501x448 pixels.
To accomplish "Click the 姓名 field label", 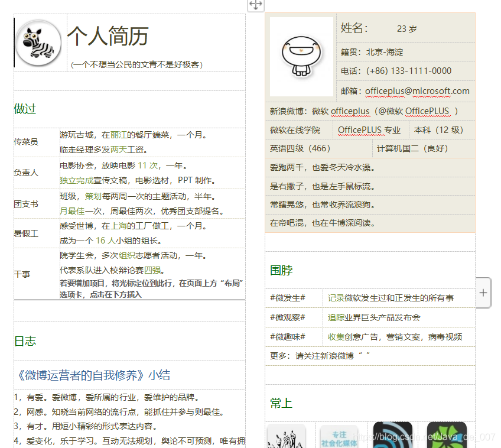I will click(x=354, y=28).
